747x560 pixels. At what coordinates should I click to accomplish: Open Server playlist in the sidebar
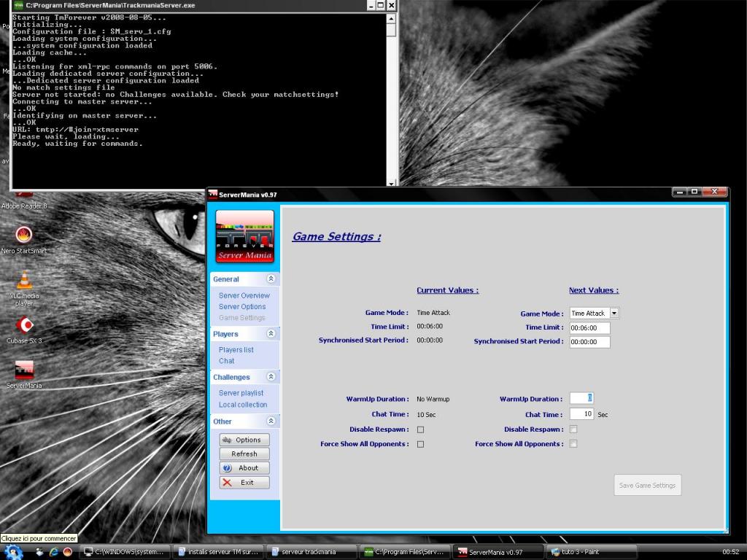241,393
